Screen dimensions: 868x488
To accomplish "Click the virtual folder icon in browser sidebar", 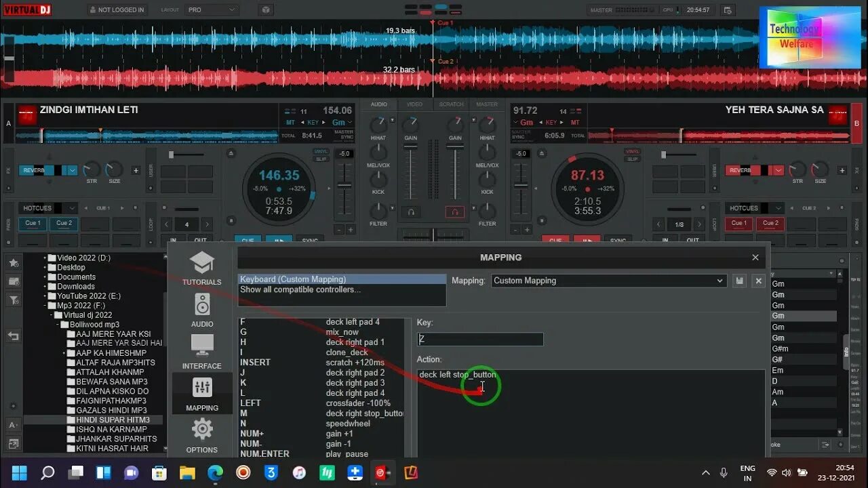I will click(13, 281).
